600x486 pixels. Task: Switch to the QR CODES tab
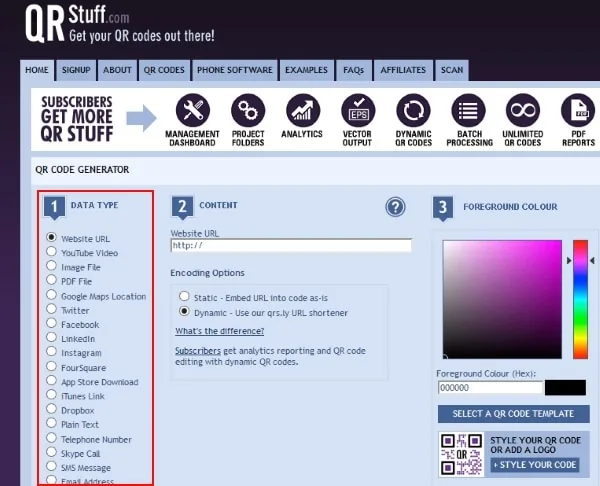[x=163, y=70]
